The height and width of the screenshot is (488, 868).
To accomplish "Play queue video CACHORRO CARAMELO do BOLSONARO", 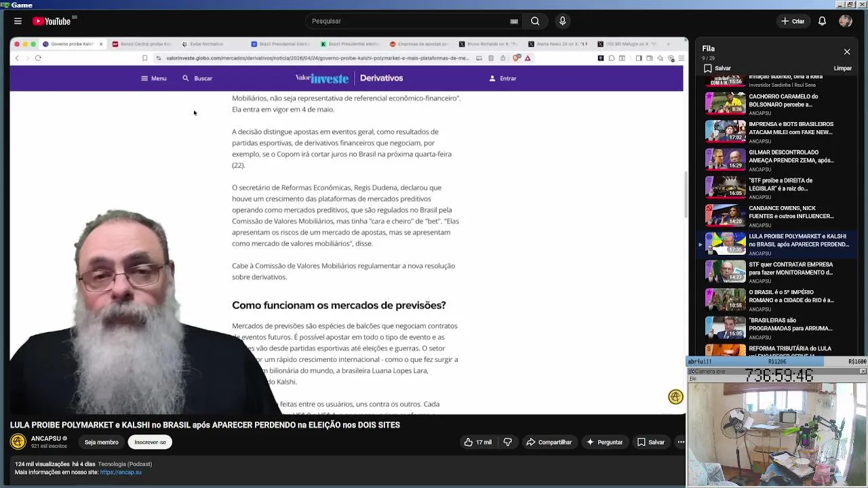I will coord(777,104).
